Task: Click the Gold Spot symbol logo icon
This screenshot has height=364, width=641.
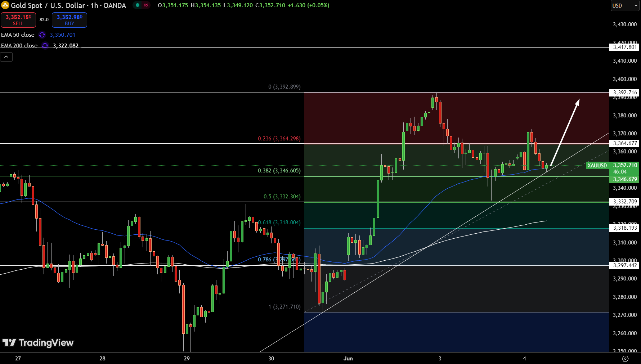Action: pyautogui.click(x=5, y=5)
